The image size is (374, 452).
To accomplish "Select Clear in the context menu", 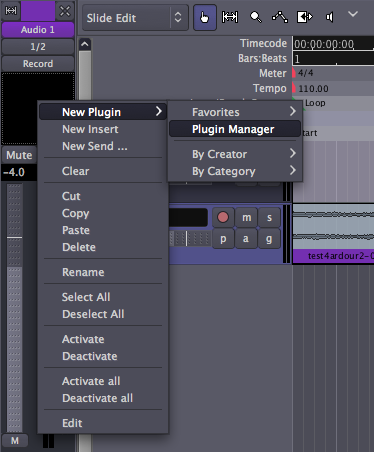I will (x=103, y=171).
